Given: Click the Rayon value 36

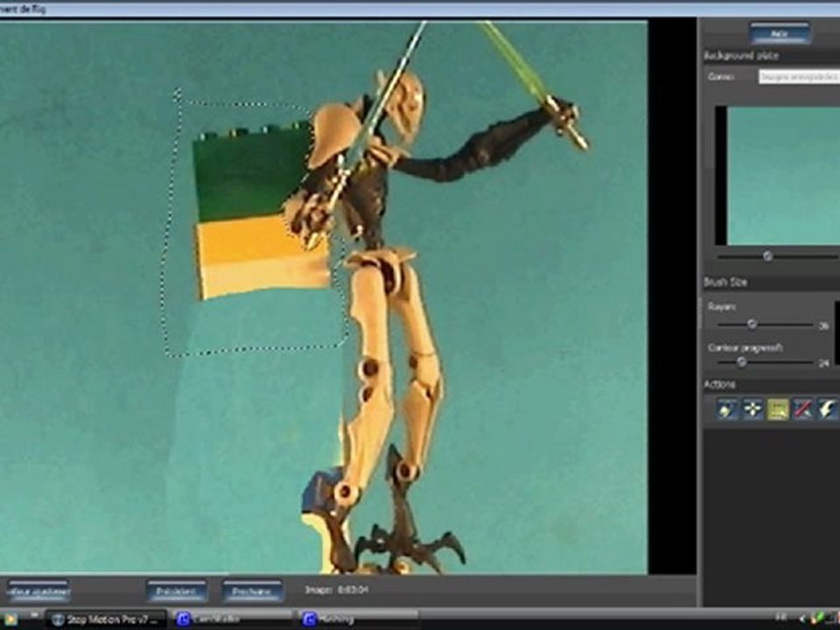Looking at the screenshot, I should (824, 325).
